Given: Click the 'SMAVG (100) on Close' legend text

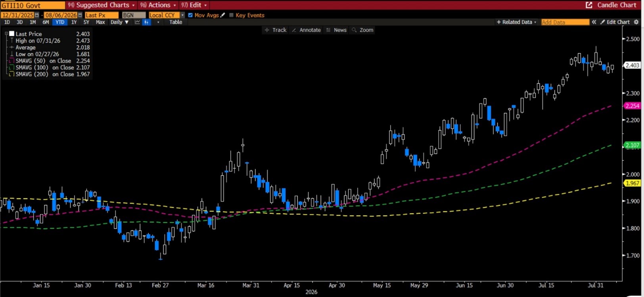Looking at the screenshot, I should click(45, 67).
